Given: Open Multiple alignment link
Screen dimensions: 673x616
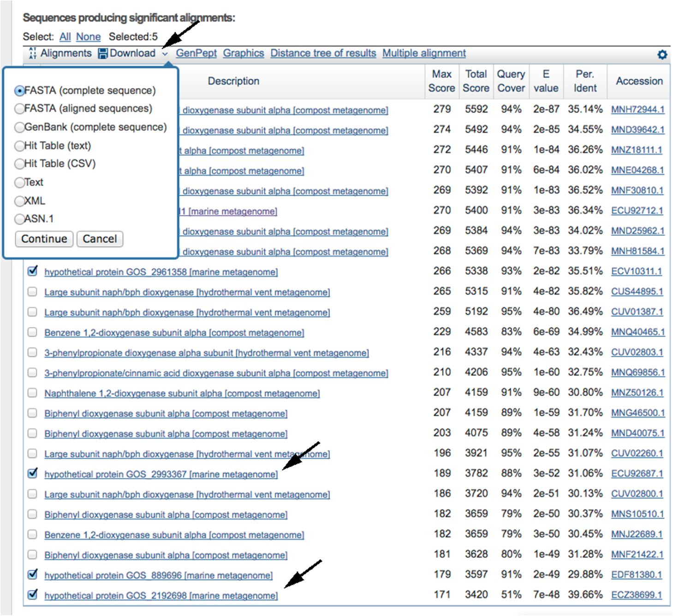Looking at the screenshot, I should coord(424,53).
